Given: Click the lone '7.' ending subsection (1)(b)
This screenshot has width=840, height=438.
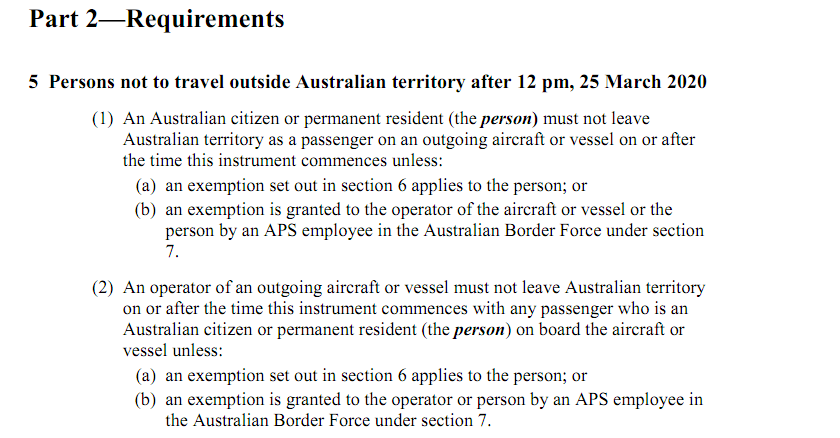Looking at the screenshot, I should [172, 252].
